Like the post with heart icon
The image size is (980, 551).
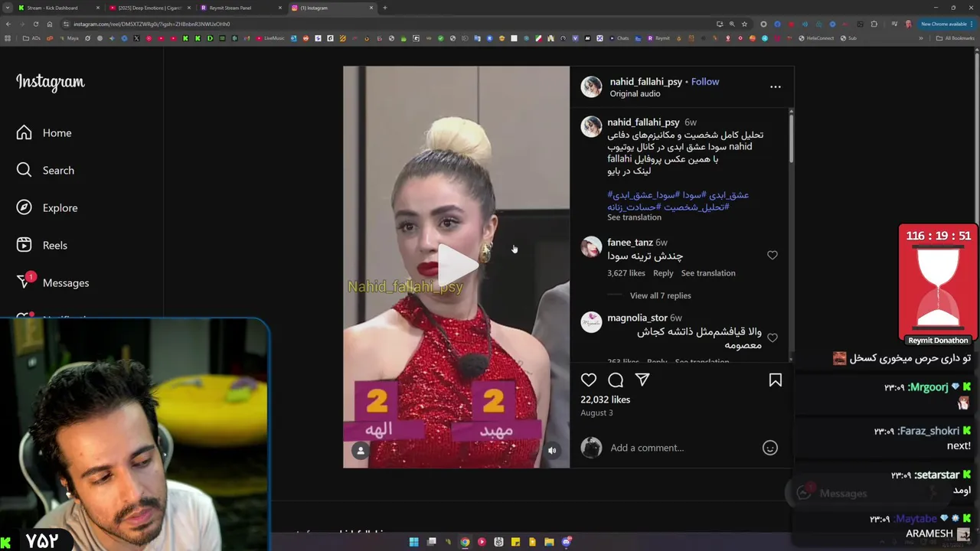click(x=588, y=380)
